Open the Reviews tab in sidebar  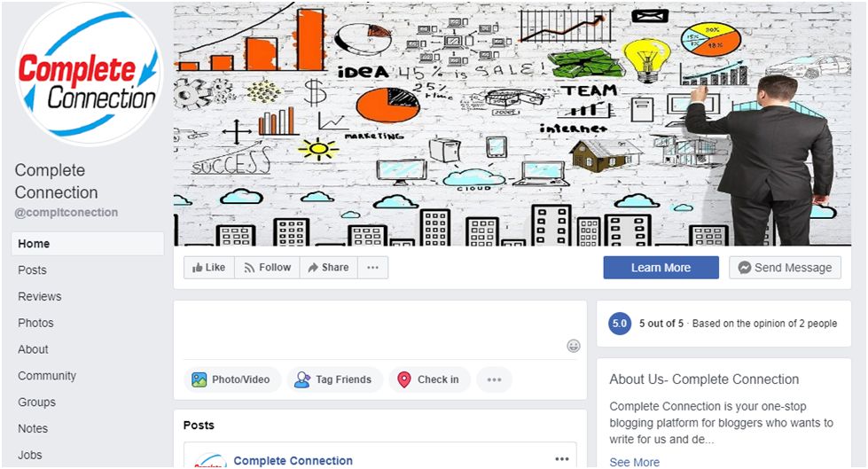point(40,296)
